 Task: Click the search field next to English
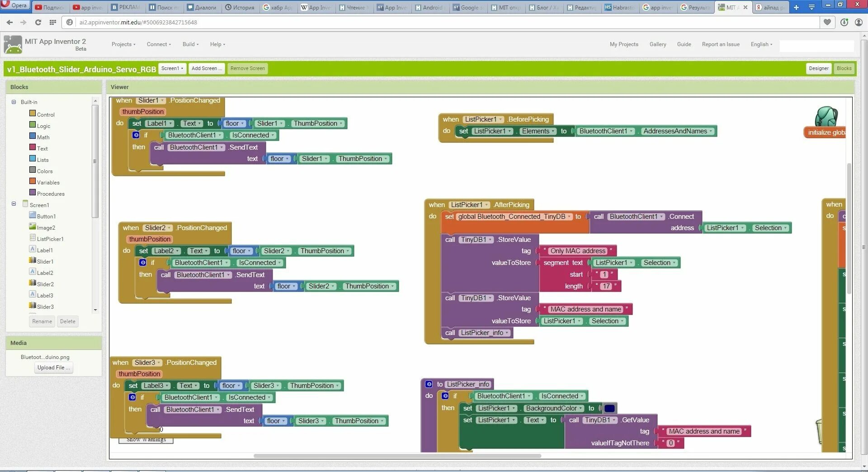(x=816, y=46)
